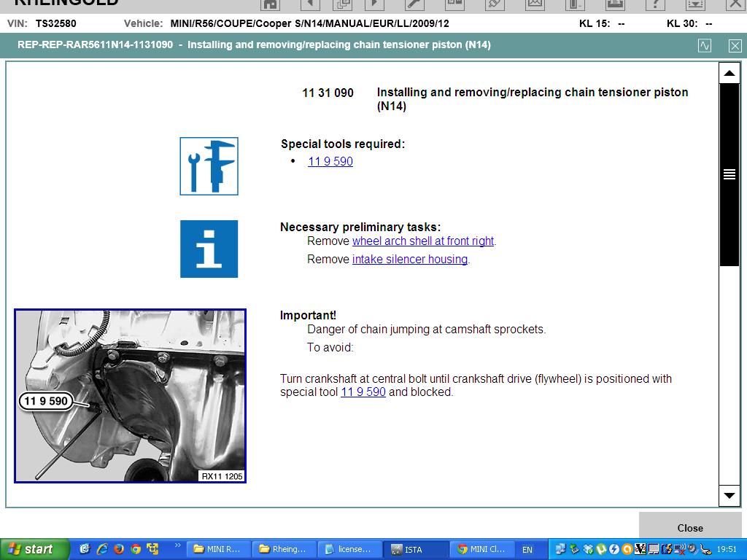Click the vertical scrollbar thumb
Screen dimensions: 747x560
click(x=729, y=174)
